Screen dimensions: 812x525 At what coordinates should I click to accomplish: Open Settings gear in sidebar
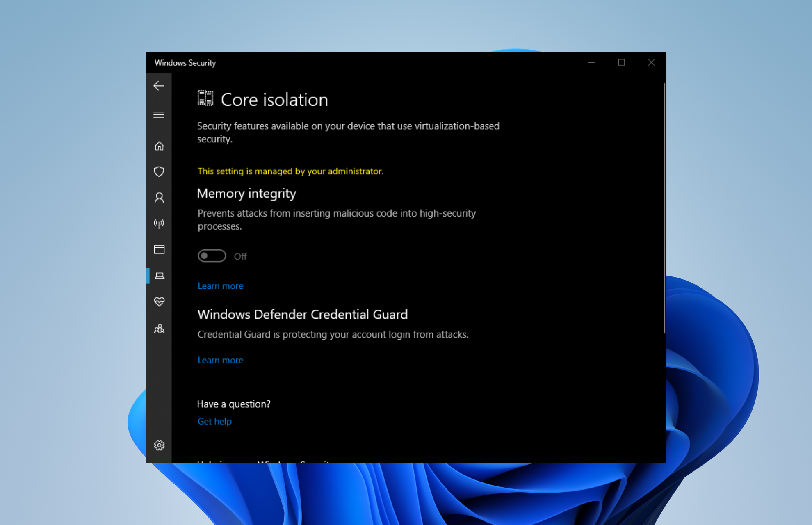(x=159, y=445)
